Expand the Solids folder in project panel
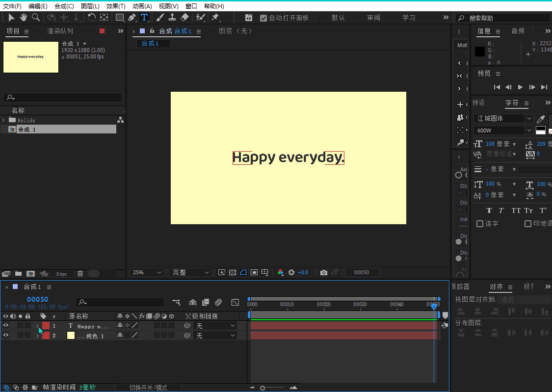The image size is (552, 392). coord(4,120)
